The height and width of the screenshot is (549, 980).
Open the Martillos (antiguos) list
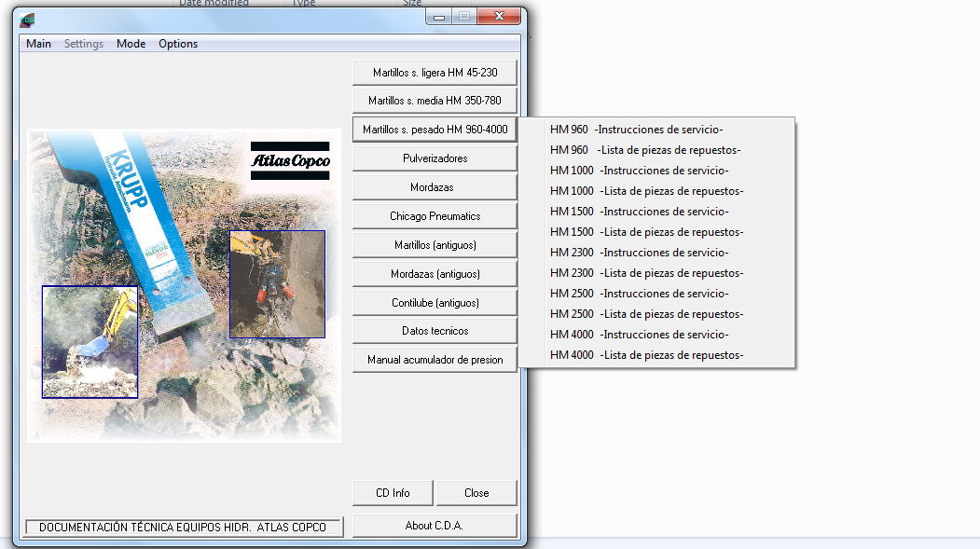(x=435, y=245)
